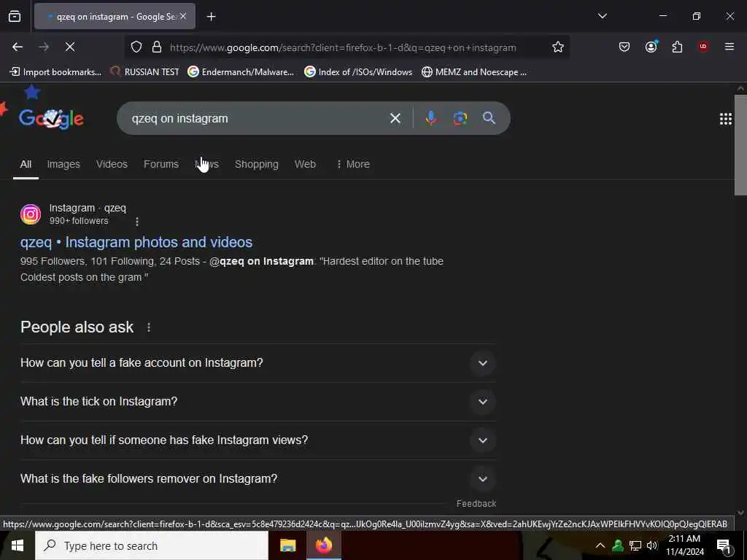The width and height of the screenshot is (747, 560).
Task: Stop loading the page
Action: 69,47
